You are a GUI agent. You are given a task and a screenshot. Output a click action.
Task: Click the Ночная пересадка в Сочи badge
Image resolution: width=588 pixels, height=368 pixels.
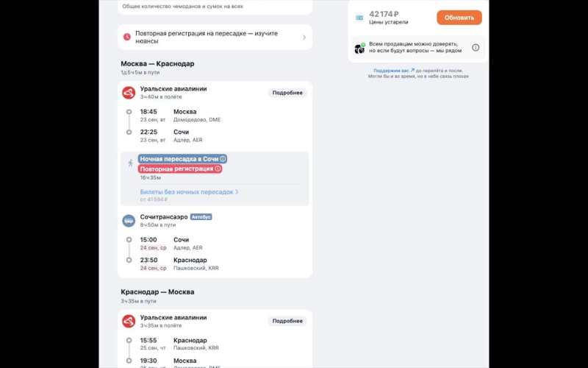click(x=179, y=159)
